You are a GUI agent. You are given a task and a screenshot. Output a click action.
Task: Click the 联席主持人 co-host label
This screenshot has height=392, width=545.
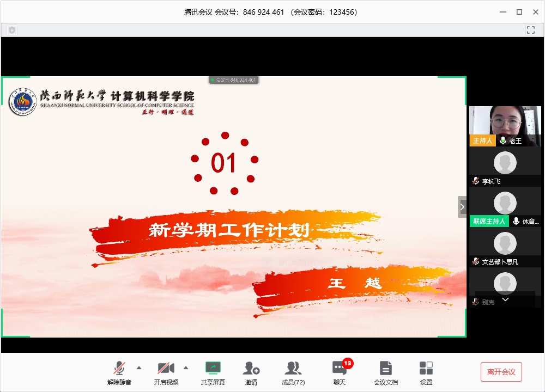point(489,222)
